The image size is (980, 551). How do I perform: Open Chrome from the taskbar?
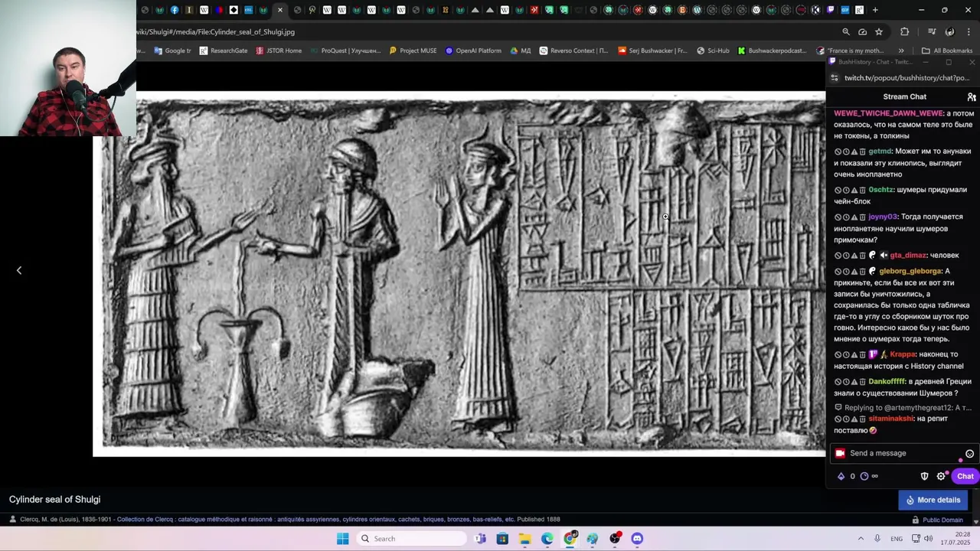point(570,539)
